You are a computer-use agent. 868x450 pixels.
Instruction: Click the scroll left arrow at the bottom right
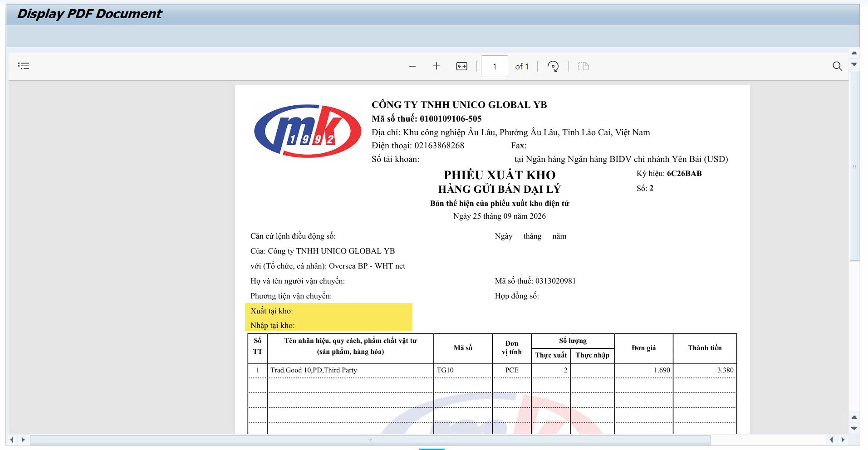click(x=831, y=440)
